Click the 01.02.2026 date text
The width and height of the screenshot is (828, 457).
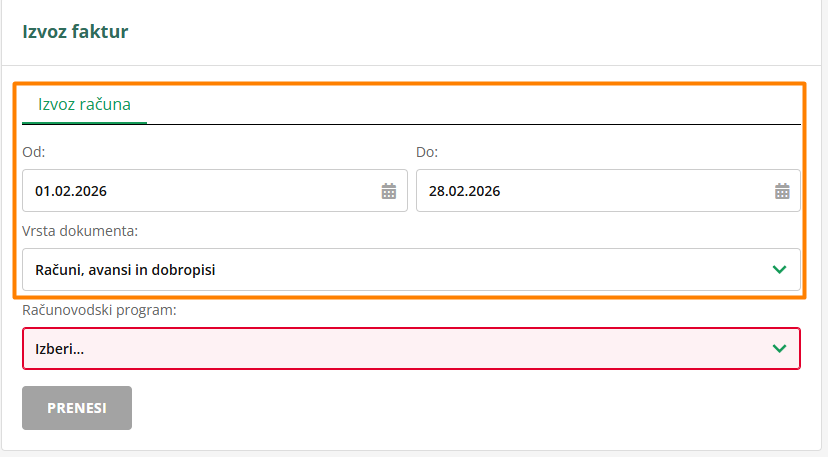(x=71, y=191)
